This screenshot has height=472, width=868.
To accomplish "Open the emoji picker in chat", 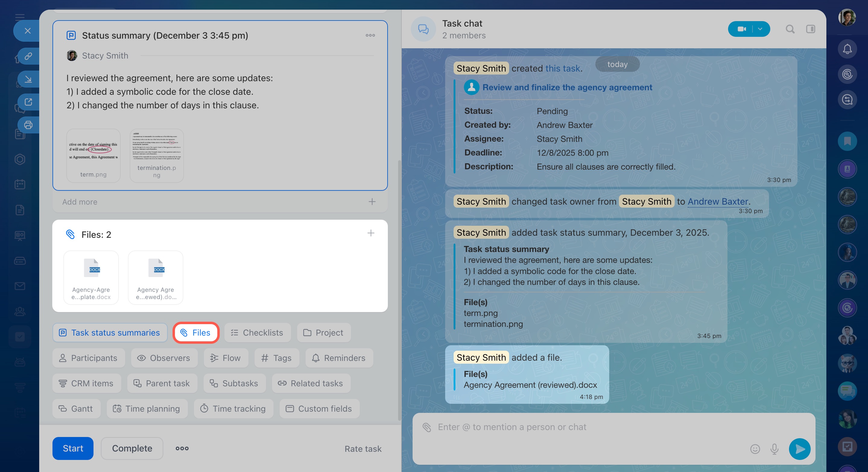I will coord(755,449).
